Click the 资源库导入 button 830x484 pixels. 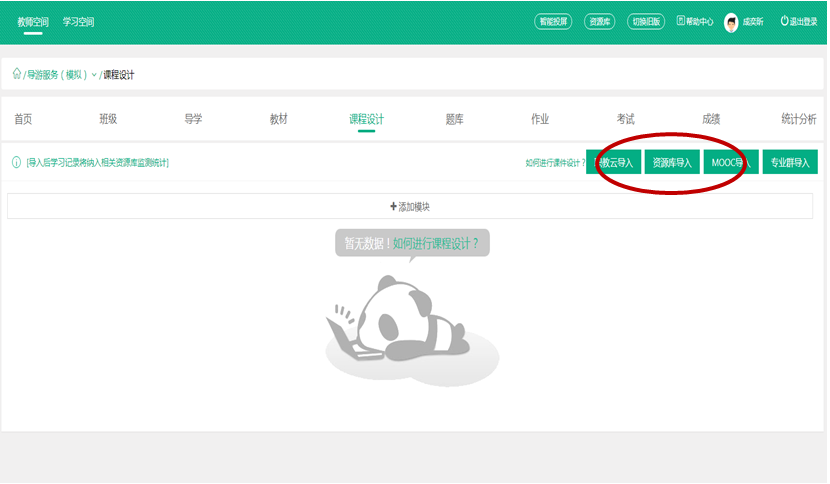coord(671,162)
